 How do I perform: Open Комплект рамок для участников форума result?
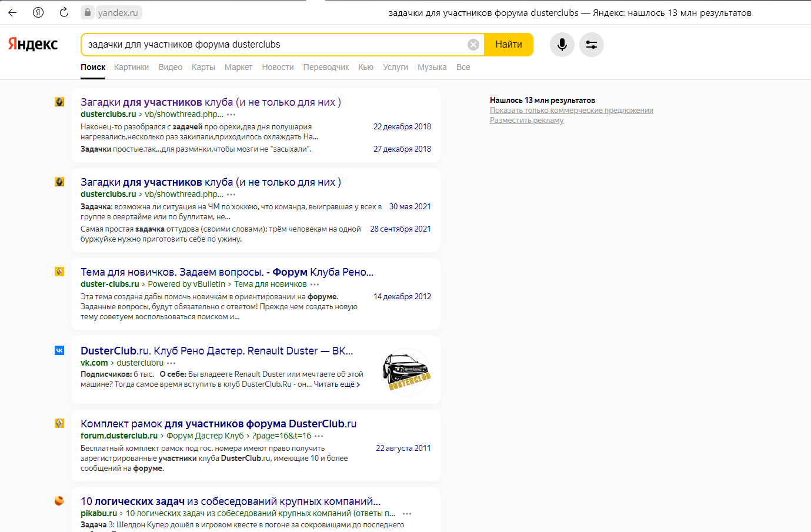point(219,424)
